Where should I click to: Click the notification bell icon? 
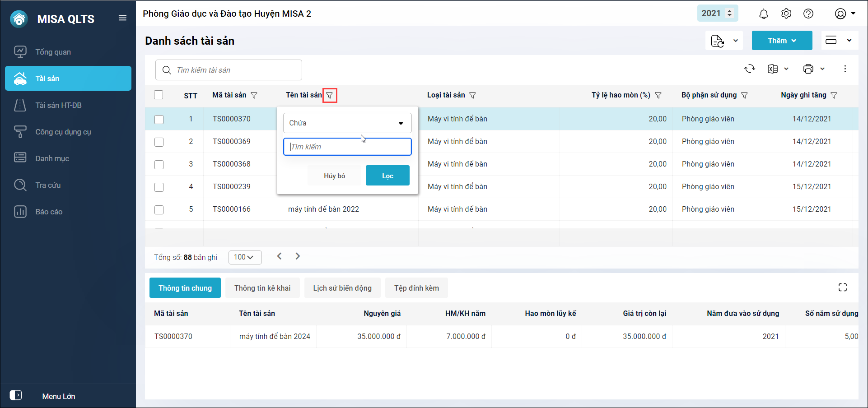click(763, 14)
